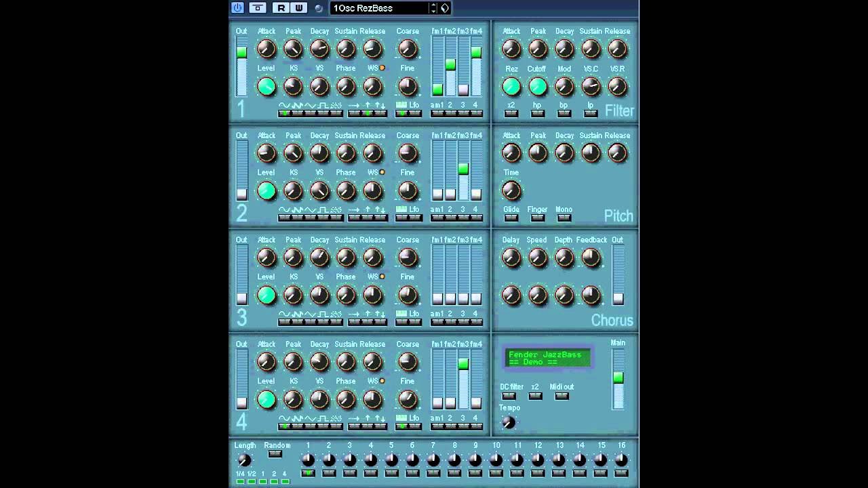Viewport: 868px width, 488px height.
Task: Click the Phase knob of oscillator 3
Action: pyautogui.click(x=346, y=295)
